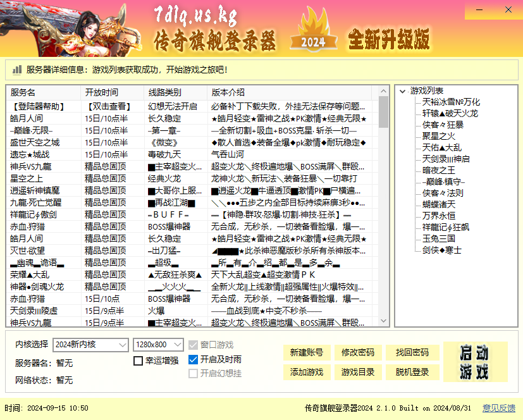Viewport: 523px width, 420px height.
Task: Click the server list scroll-up arrow
Action: pyautogui.click(x=383, y=92)
